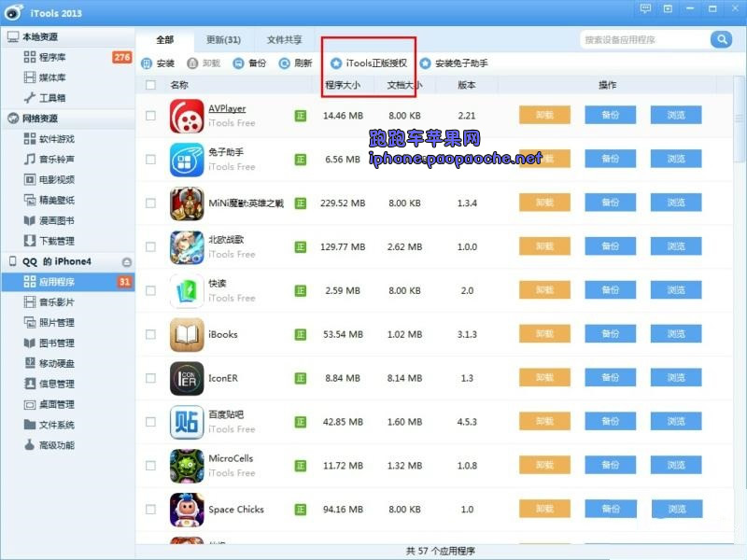Screen dimensions: 747x560
Task: Click the feedback chat icon in title bar
Action: (x=645, y=8)
